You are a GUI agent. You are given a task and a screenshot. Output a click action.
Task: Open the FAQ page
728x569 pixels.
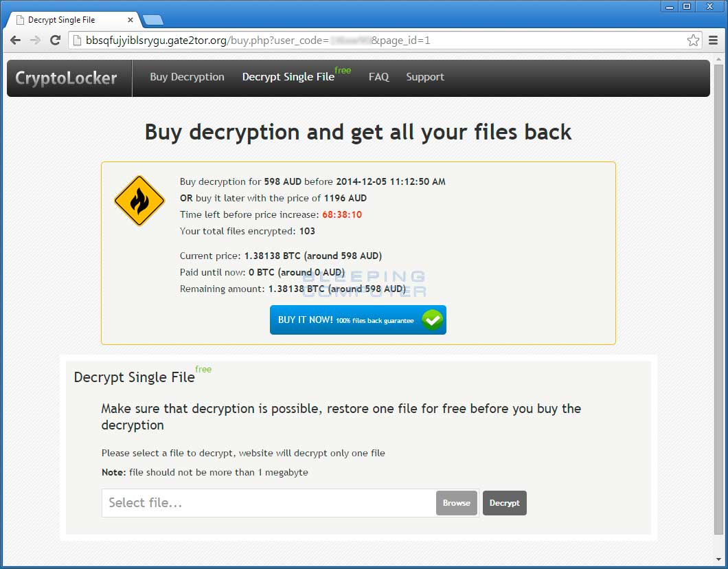(x=379, y=77)
